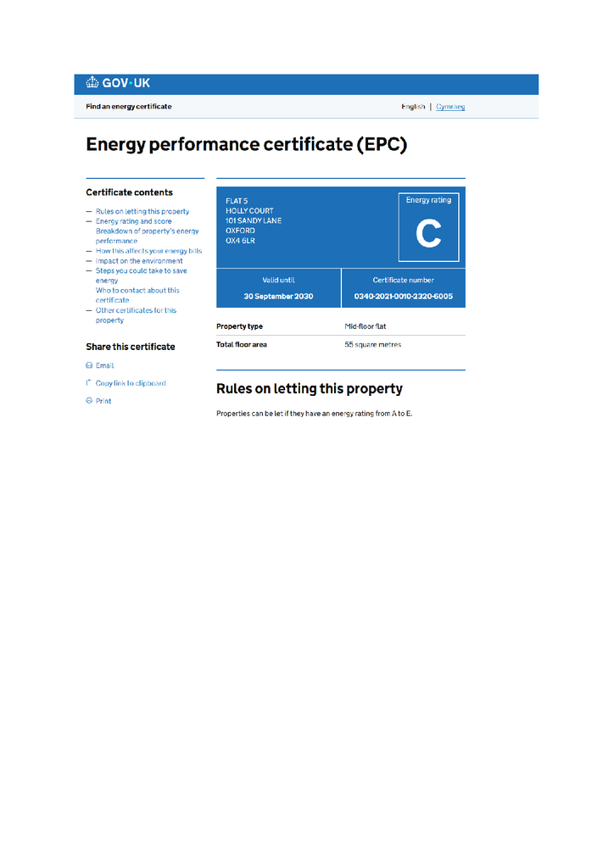Viewport: 614px width, 868px height.
Task: Open Who to contact about this certificate
Action: pyautogui.click(x=137, y=295)
